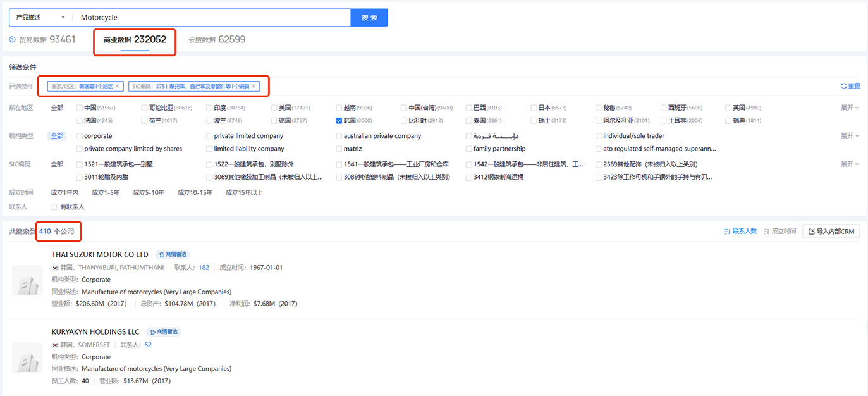Select 全部 in 机构类型 row
The height and width of the screenshot is (396, 868).
coord(57,136)
